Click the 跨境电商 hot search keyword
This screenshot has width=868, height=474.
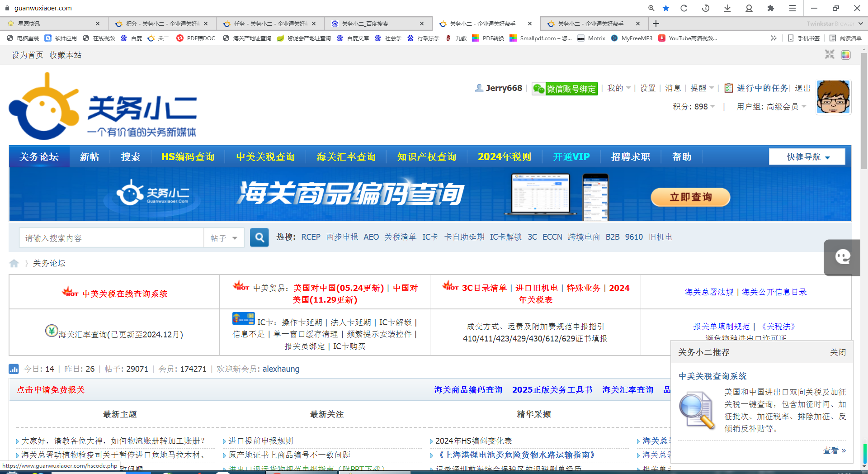click(584, 237)
